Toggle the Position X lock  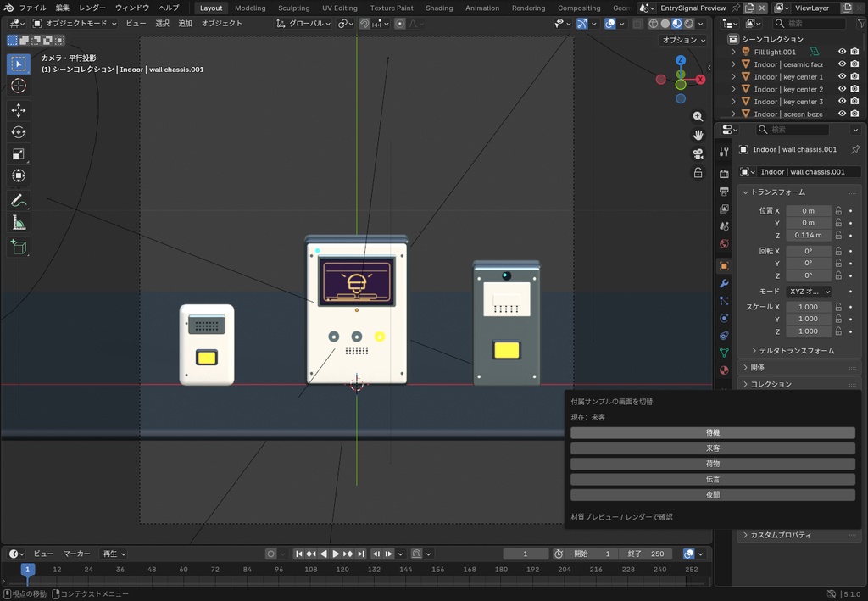tap(838, 211)
